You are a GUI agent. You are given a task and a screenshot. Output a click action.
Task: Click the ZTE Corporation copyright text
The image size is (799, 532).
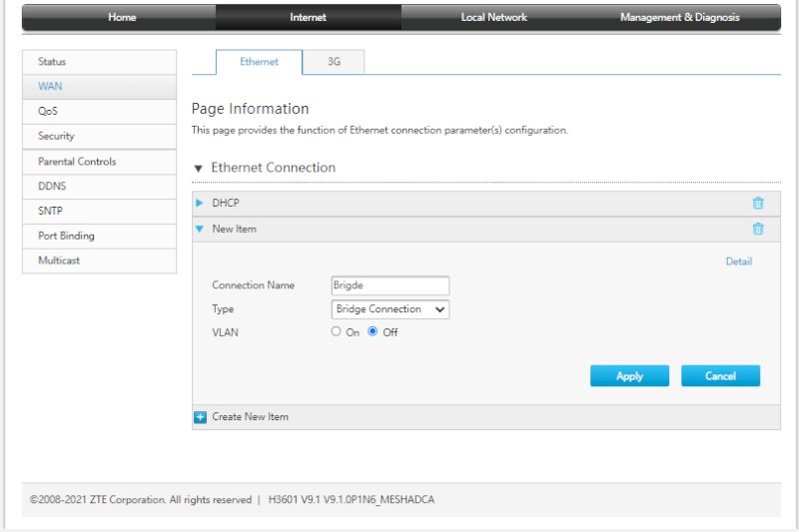click(141, 500)
